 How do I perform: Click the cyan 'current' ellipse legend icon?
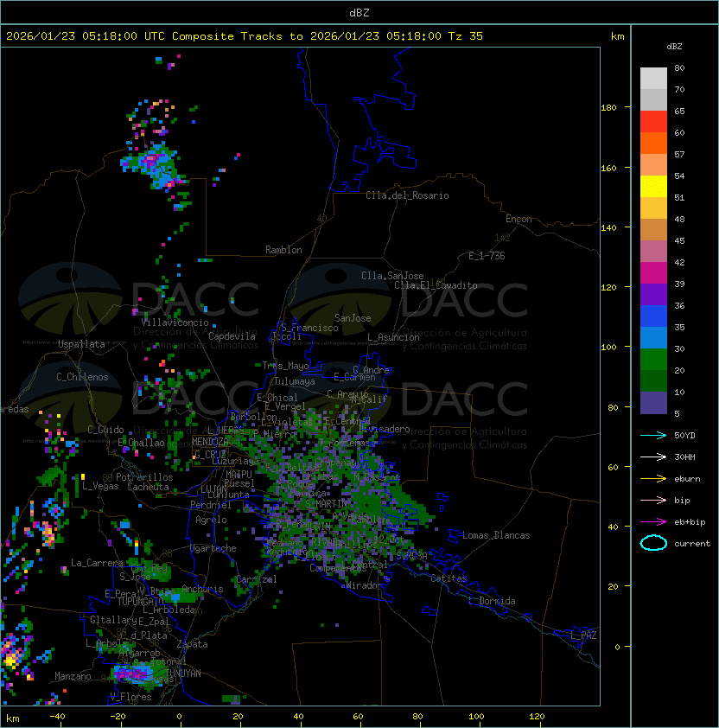point(653,543)
